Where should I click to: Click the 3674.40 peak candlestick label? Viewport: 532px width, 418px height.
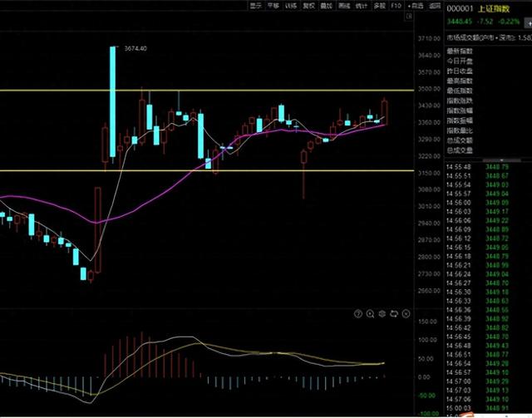point(135,49)
